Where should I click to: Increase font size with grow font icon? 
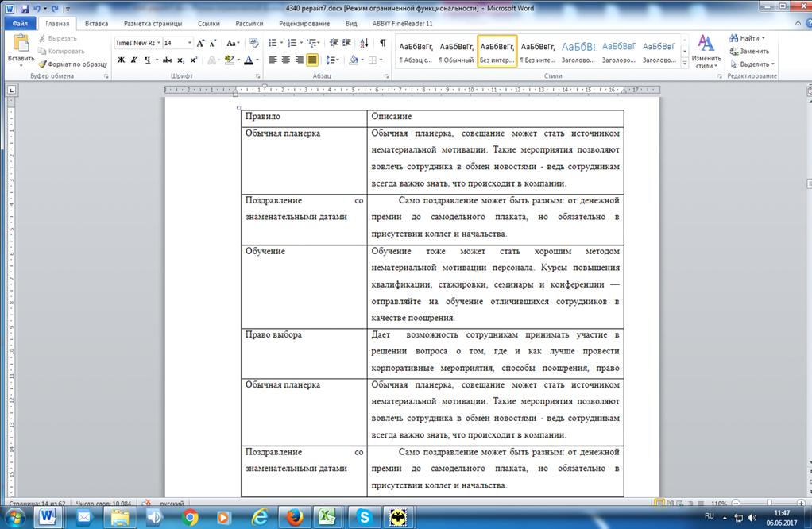click(201, 43)
